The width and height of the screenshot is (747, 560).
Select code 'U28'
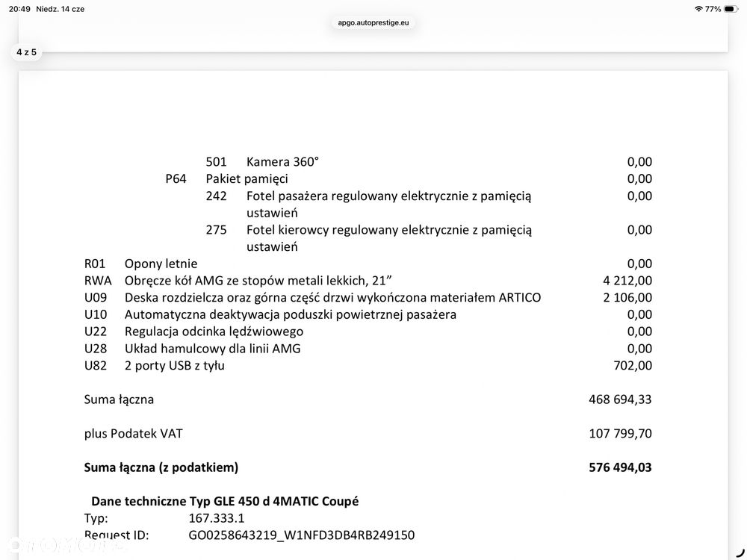pyautogui.click(x=96, y=349)
